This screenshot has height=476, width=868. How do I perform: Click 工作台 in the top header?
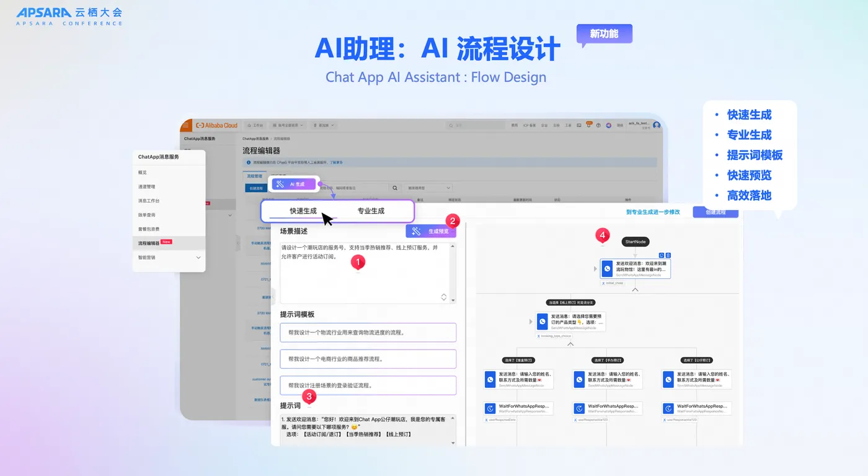[x=255, y=125]
